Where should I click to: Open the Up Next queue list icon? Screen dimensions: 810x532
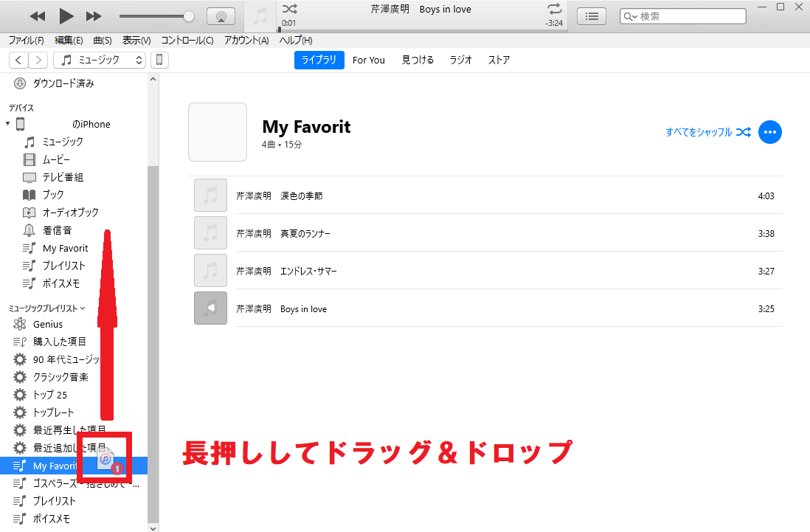coord(591,15)
